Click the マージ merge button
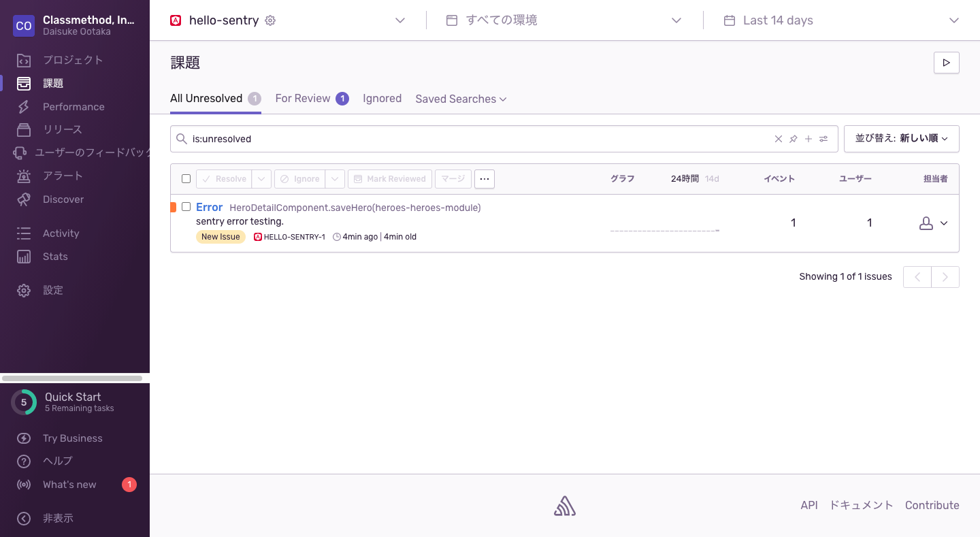980x537 pixels. (x=453, y=179)
